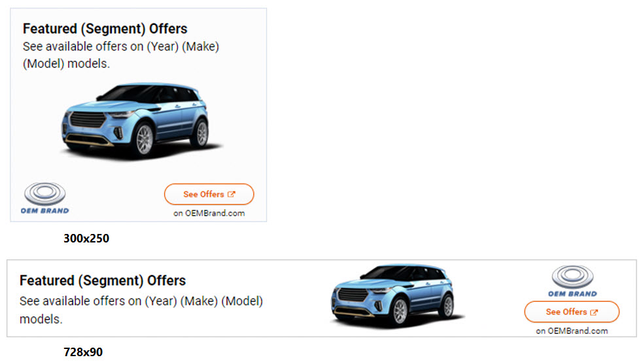Click the front wheel of the SUV in the 300x250 ad
This screenshot has height=364, width=643.
(x=143, y=138)
